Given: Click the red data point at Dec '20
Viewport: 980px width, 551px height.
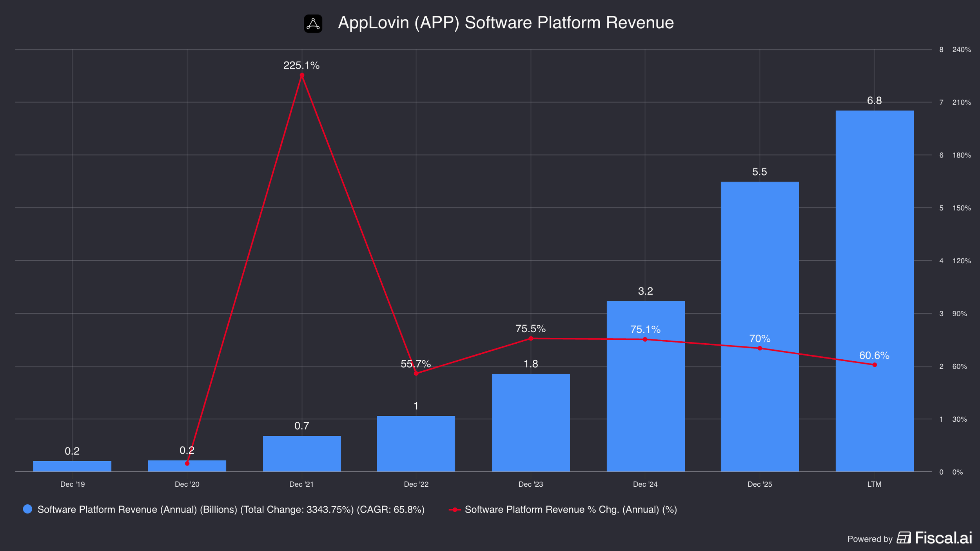Looking at the screenshot, I should (187, 463).
